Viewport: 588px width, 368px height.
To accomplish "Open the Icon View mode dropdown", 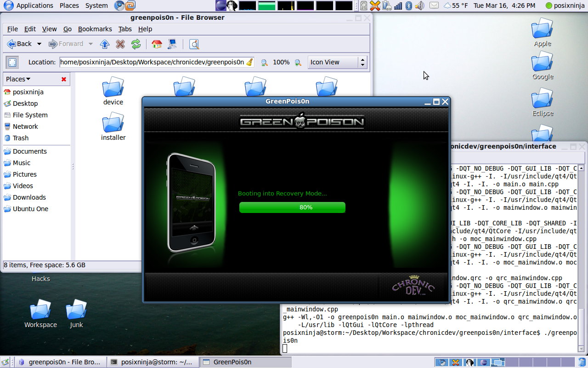I will 338,63.
